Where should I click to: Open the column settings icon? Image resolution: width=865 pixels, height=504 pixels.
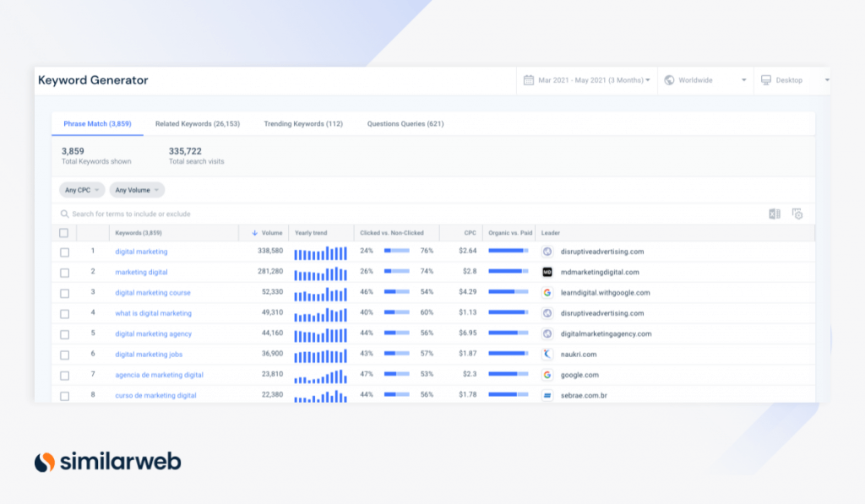coord(797,214)
